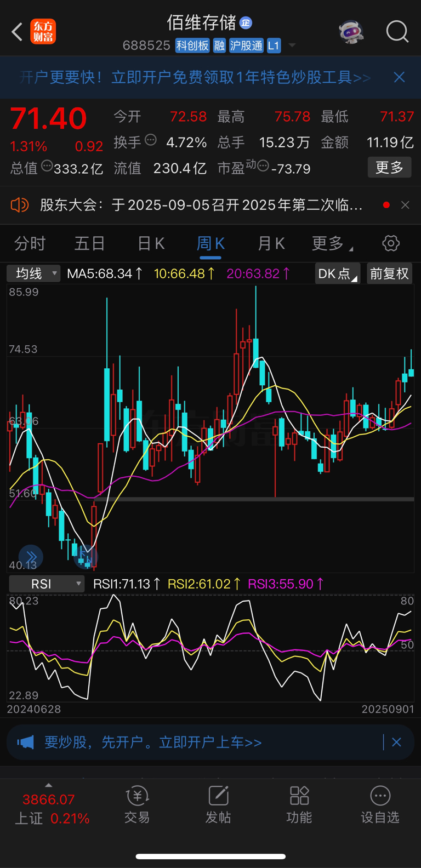Tap the megaphone icon in bottom banner
This screenshot has width=421, height=868.
25,743
